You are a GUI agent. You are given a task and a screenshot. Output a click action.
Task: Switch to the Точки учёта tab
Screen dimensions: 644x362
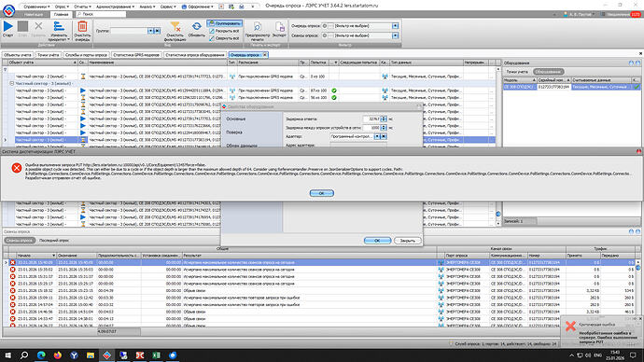click(x=48, y=55)
